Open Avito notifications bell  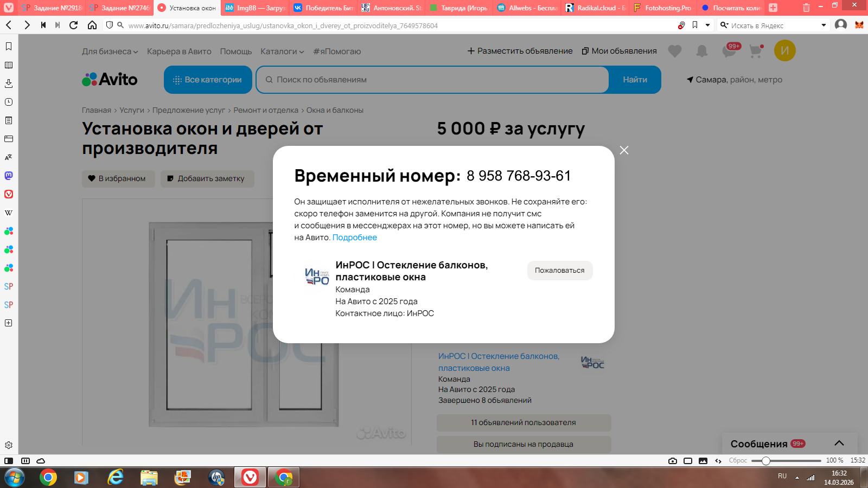pos(702,51)
